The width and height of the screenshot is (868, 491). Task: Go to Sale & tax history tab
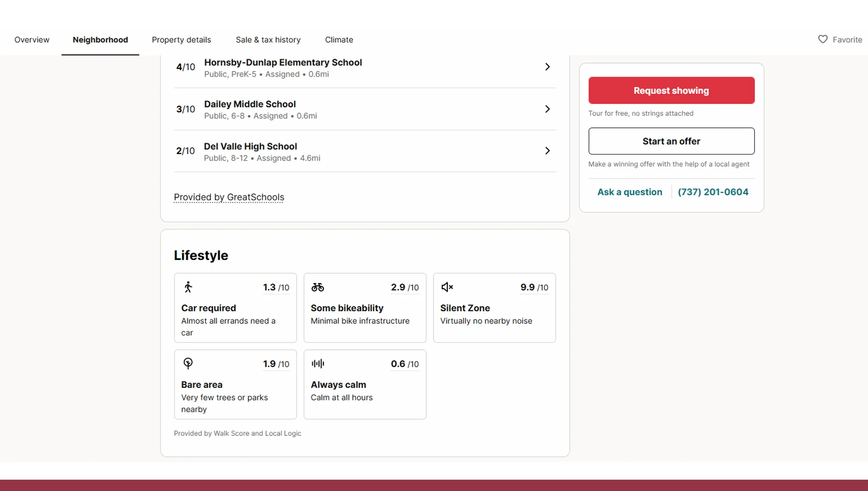[268, 40]
